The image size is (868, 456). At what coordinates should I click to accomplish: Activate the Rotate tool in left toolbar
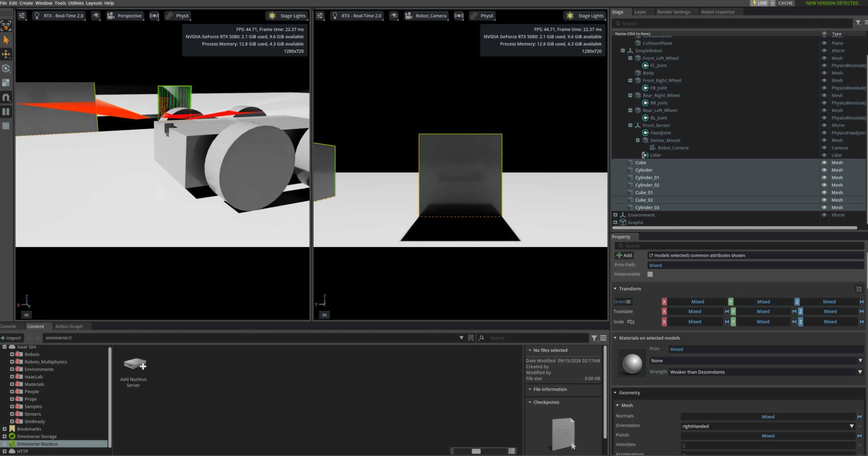(x=6, y=69)
